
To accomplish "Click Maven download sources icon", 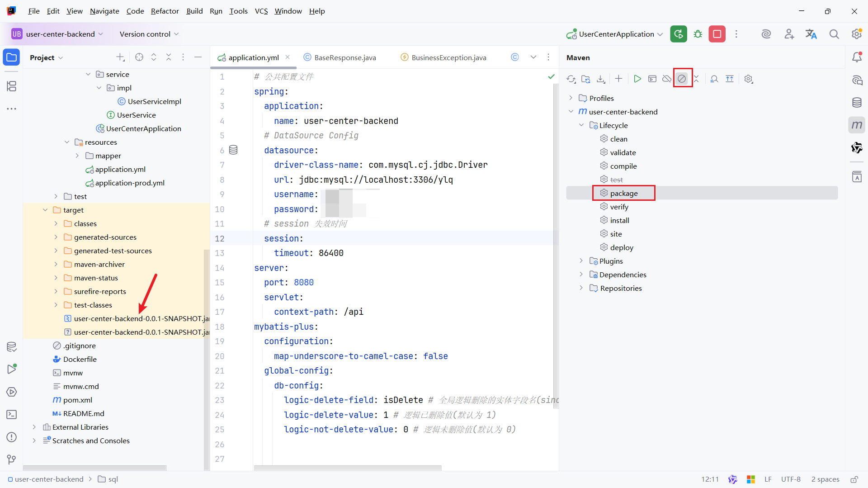I will click(x=601, y=79).
